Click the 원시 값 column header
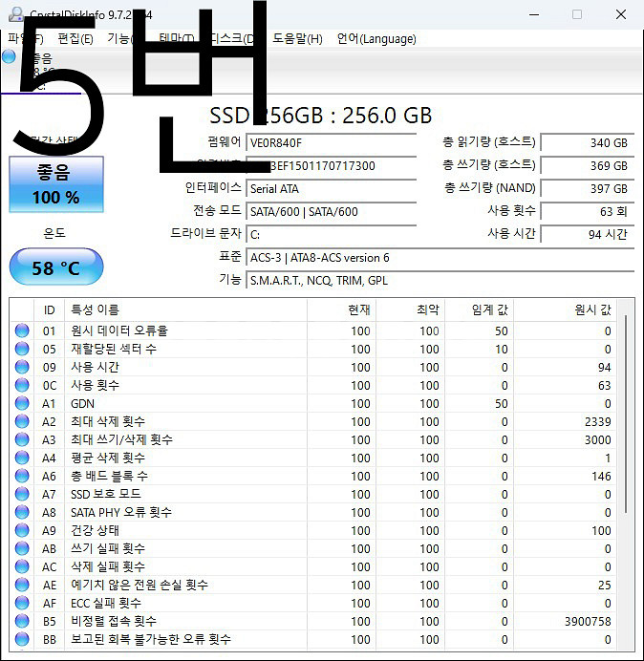Screen dimensions: 644x661 [x=565, y=309]
